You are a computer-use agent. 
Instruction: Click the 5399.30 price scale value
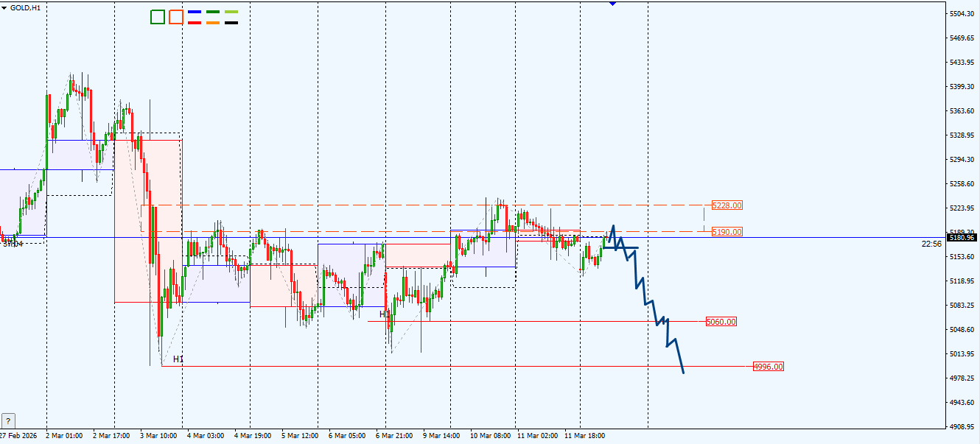click(x=963, y=87)
